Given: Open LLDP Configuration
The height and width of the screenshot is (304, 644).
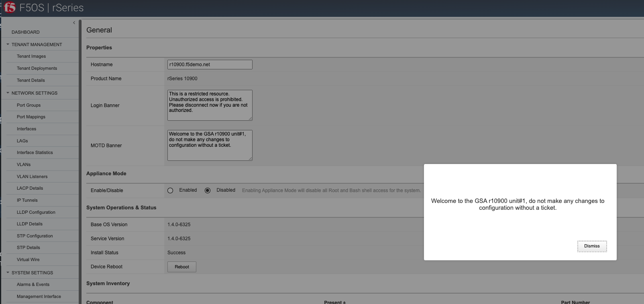Looking at the screenshot, I should (36, 213).
